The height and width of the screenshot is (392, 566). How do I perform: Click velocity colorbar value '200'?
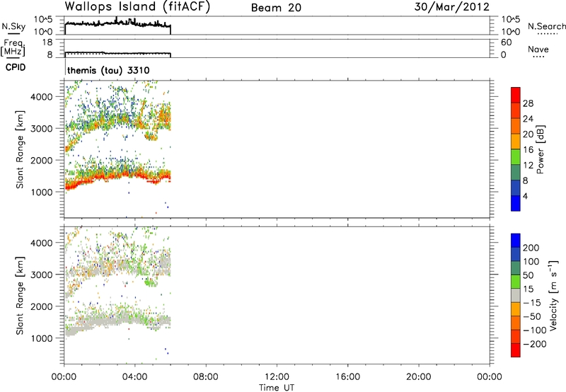pyautogui.click(x=531, y=248)
